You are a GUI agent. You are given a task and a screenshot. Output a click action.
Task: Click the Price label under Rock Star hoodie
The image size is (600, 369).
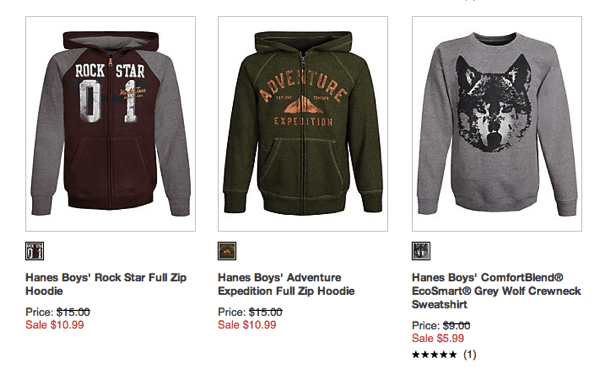pos(40,312)
